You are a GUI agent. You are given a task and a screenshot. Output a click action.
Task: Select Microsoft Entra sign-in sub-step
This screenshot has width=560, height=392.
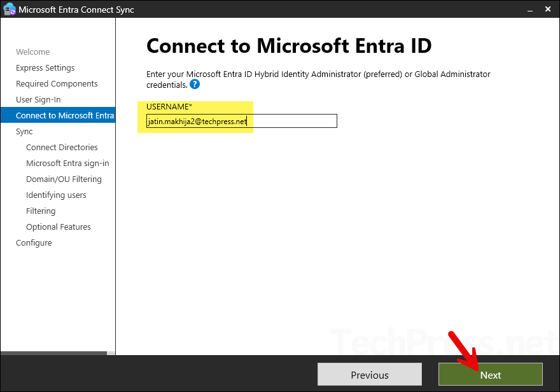point(67,163)
